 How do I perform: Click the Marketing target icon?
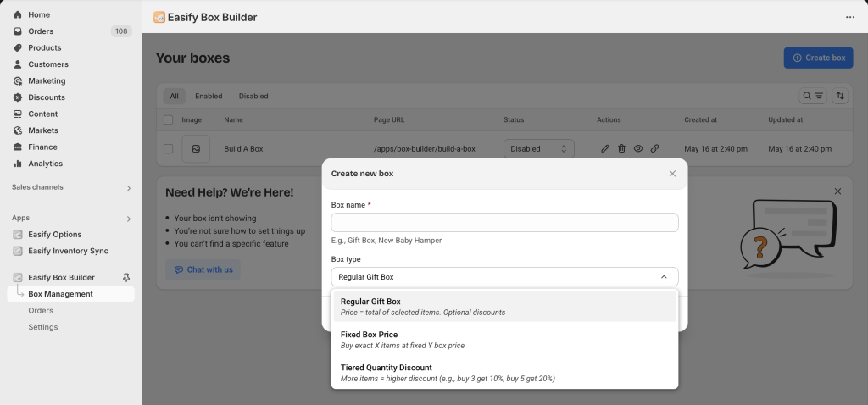[x=18, y=80]
